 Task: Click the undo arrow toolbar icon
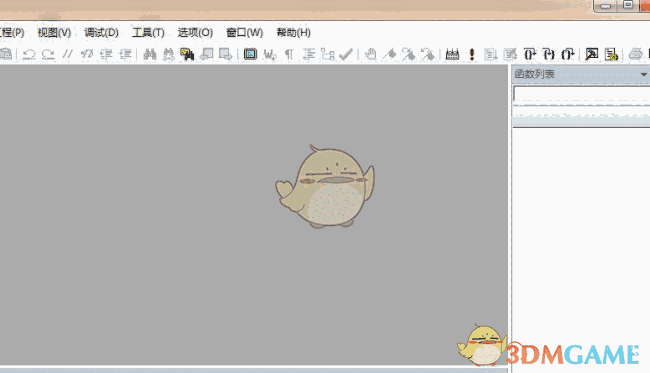29,54
